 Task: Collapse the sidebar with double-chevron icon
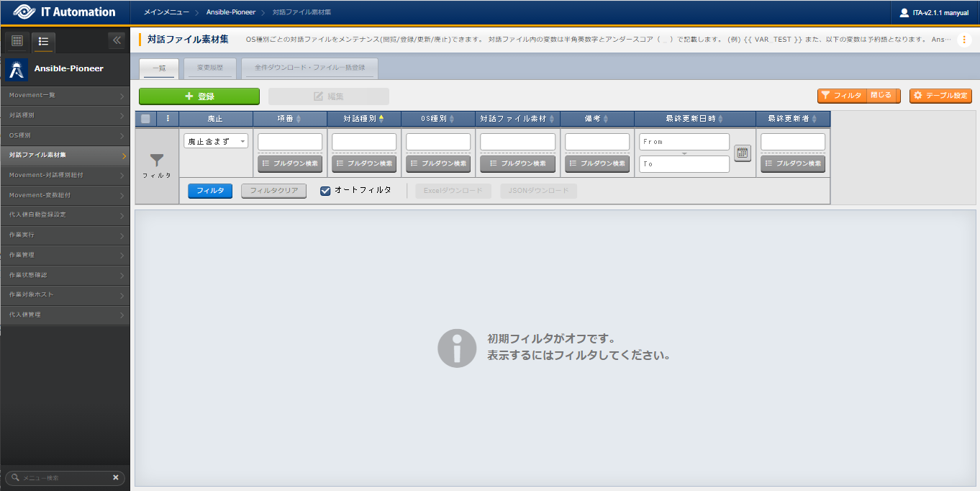[x=117, y=40]
